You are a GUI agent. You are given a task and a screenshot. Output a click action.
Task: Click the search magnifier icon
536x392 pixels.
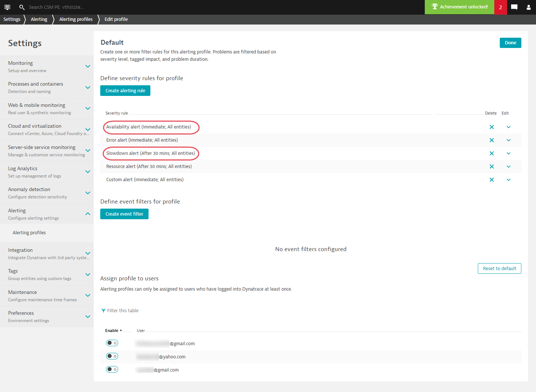pyautogui.click(x=22, y=7)
